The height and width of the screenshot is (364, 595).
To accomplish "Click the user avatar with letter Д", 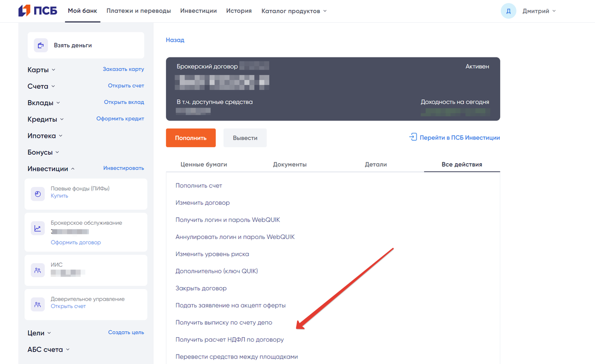I will click(x=508, y=10).
